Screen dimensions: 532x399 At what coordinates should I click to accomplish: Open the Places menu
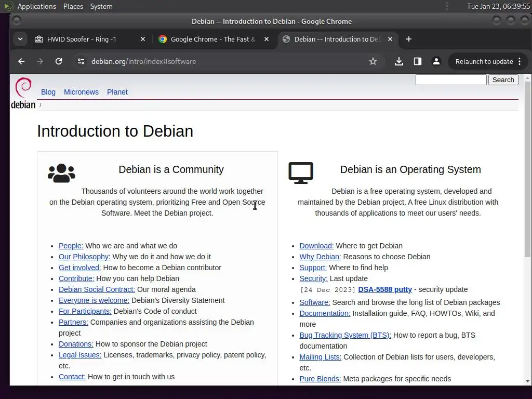pyautogui.click(x=73, y=6)
